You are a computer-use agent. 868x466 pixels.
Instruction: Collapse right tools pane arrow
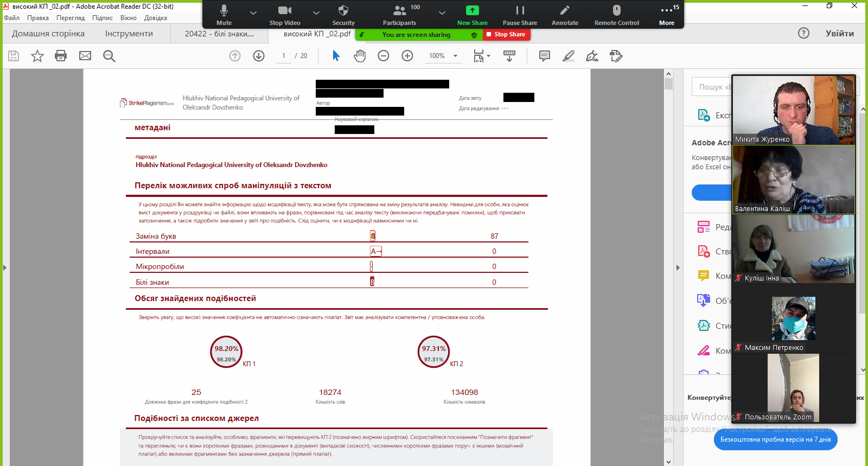click(678, 267)
